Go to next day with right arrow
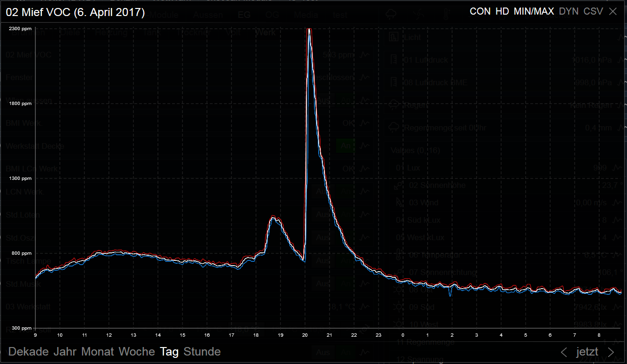627x364 pixels. click(x=611, y=352)
